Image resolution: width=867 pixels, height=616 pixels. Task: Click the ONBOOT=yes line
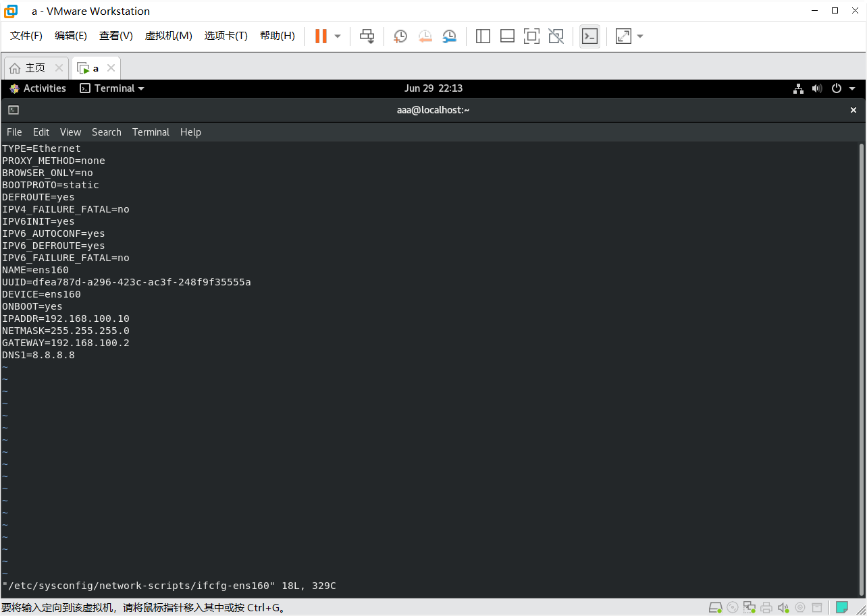(x=32, y=306)
